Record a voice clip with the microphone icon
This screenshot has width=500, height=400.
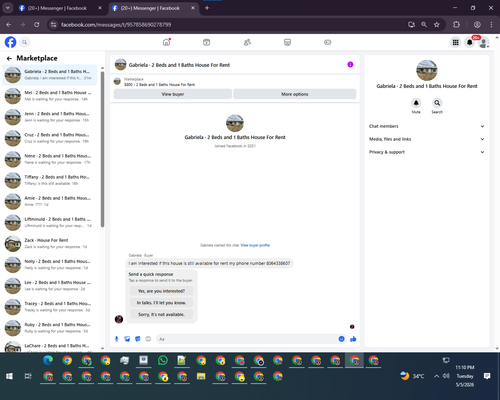click(117, 339)
